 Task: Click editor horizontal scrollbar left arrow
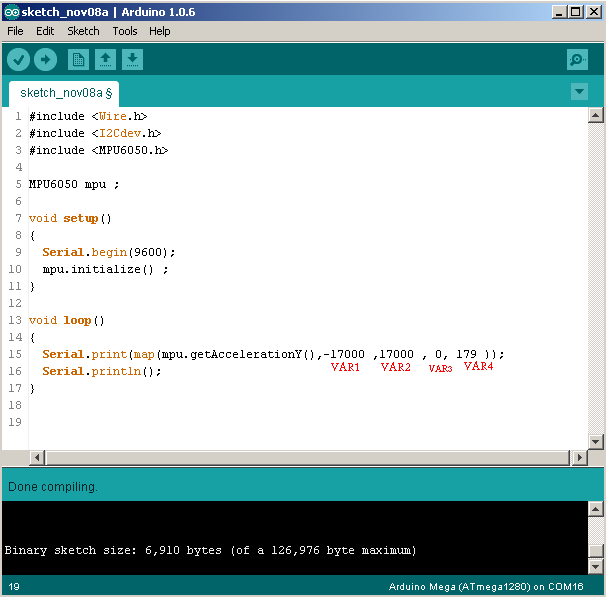(x=37, y=458)
